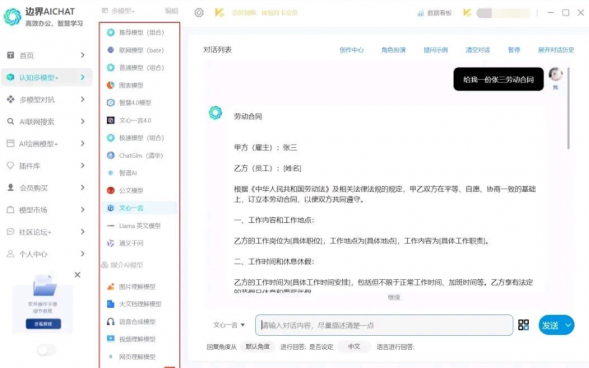Select 大文档理解模型 document icon
The image size is (589, 368).
pyautogui.click(x=110, y=304)
